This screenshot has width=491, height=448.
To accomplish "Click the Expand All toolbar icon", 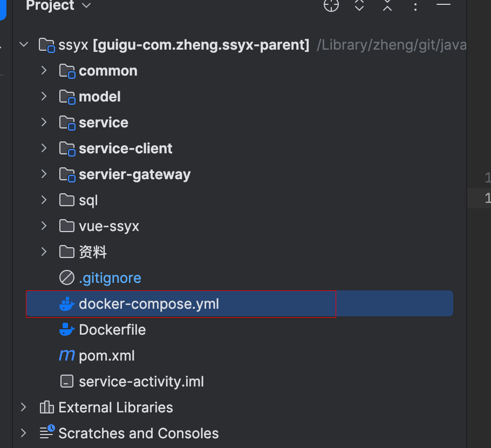I will (x=359, y=5).
